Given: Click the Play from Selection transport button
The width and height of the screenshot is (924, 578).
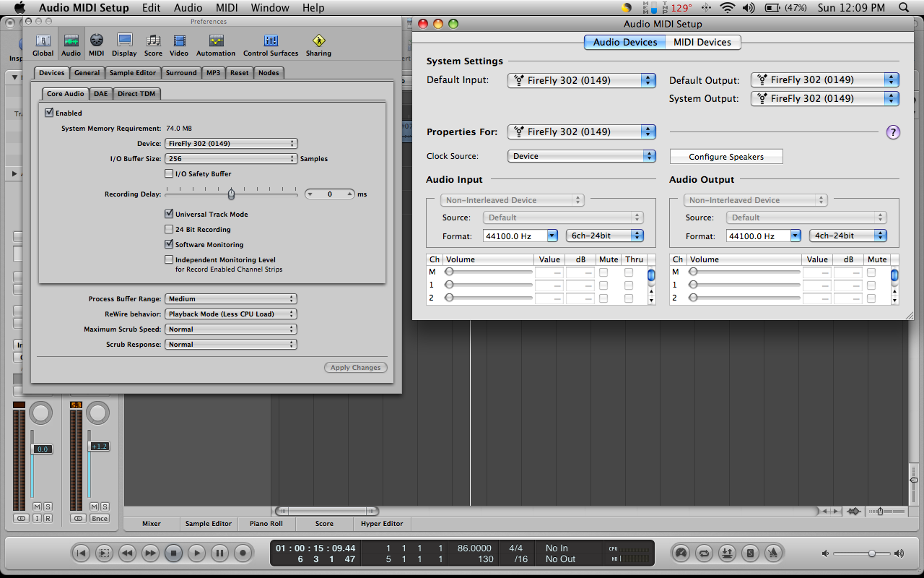Looking at the screenshot, I should coord(104,553).
